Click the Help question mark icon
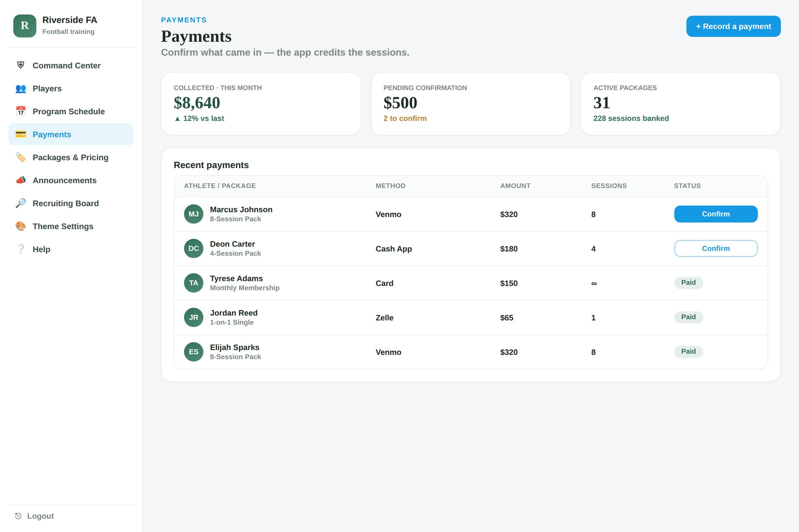The height and width of the screenshot is (532, 799). [20, 249]
